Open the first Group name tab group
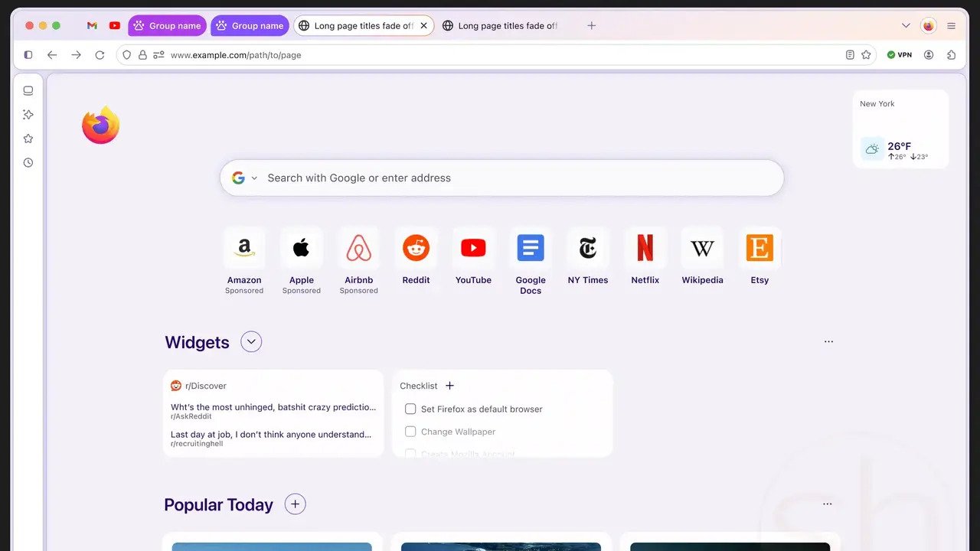Viewport: 980px width, 551px height. [167, 25]
